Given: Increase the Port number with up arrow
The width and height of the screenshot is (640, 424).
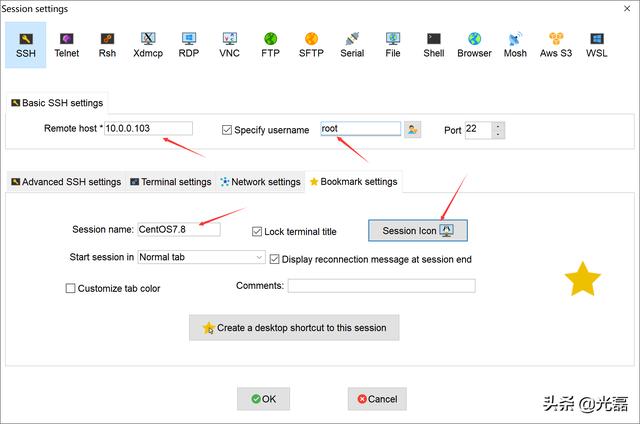Looking at the screenshot, I should click(x=498, y=126).
